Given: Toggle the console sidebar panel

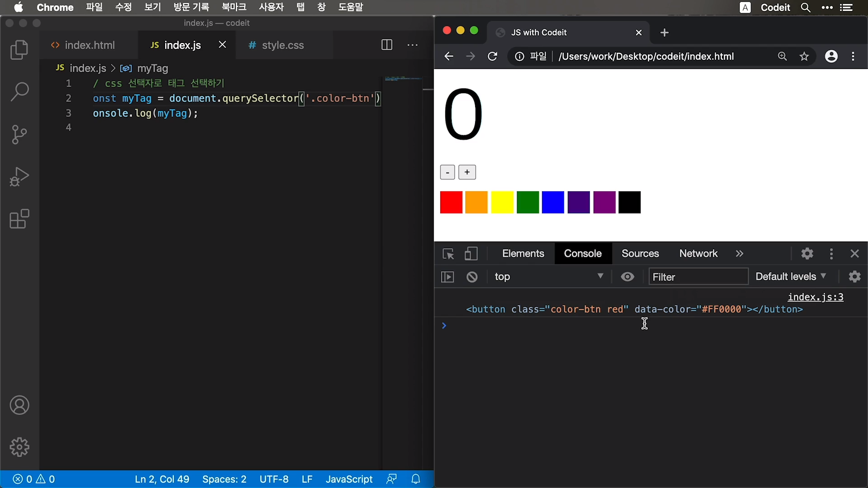Looking at the screenshot, I should pos(447,277).
